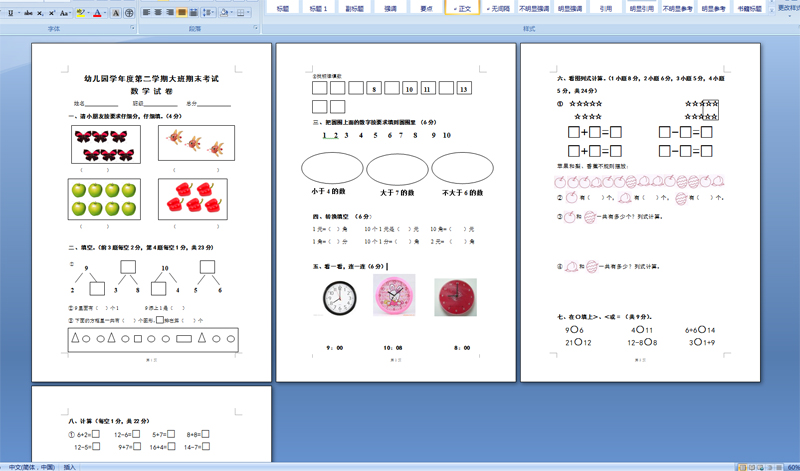Apply the 不明显强调 style
The image size is (800, 471).
[534, 7]
